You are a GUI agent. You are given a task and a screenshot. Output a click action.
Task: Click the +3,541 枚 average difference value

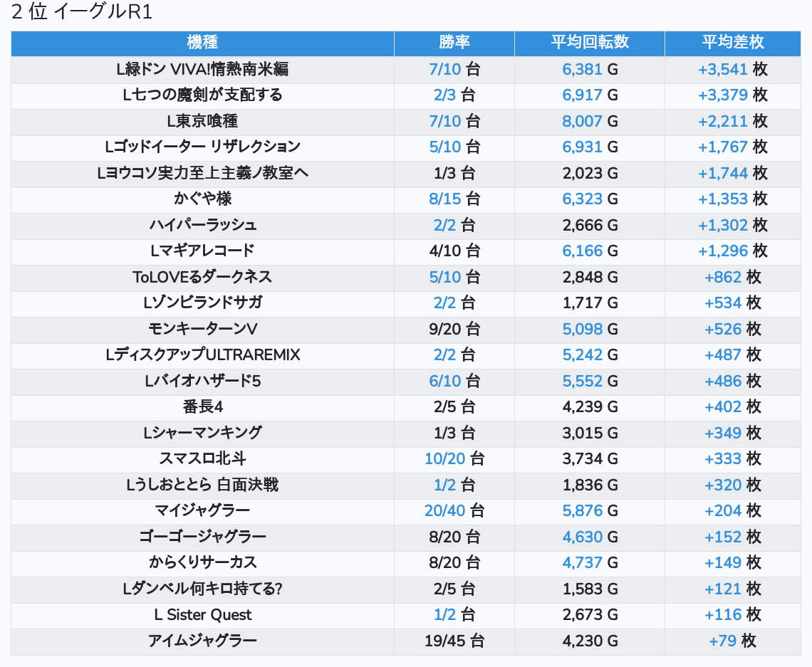tap(733, 69)
